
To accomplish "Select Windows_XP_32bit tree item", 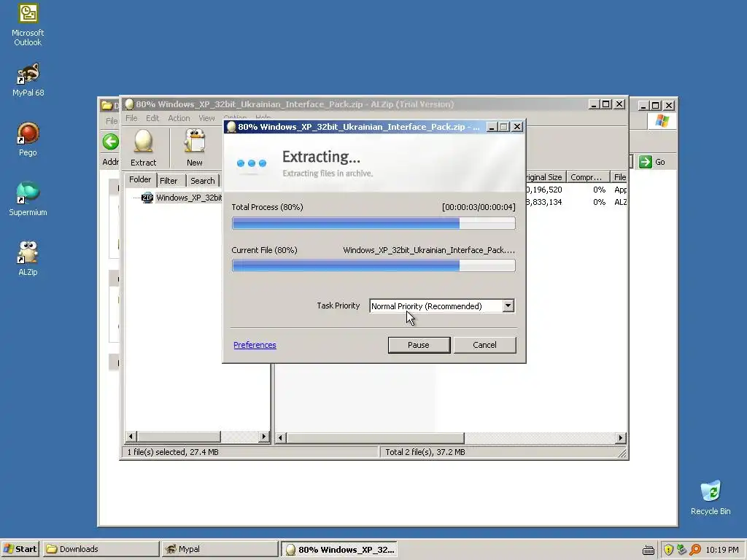I will click(189, 198).
